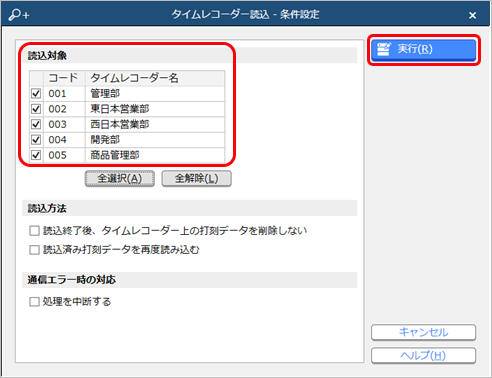This screenshot has width=492, height=378.
Task: Click the 通信エラー時の対応 section heading
Action: click(71, 280)
